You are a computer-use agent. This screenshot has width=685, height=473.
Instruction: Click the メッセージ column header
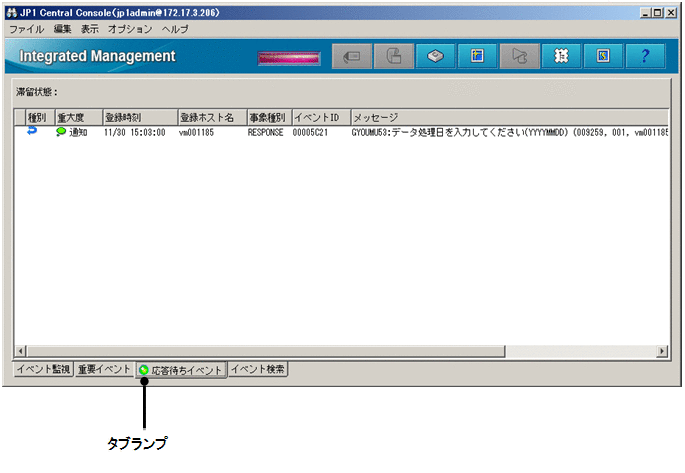(x=510, y=117)
